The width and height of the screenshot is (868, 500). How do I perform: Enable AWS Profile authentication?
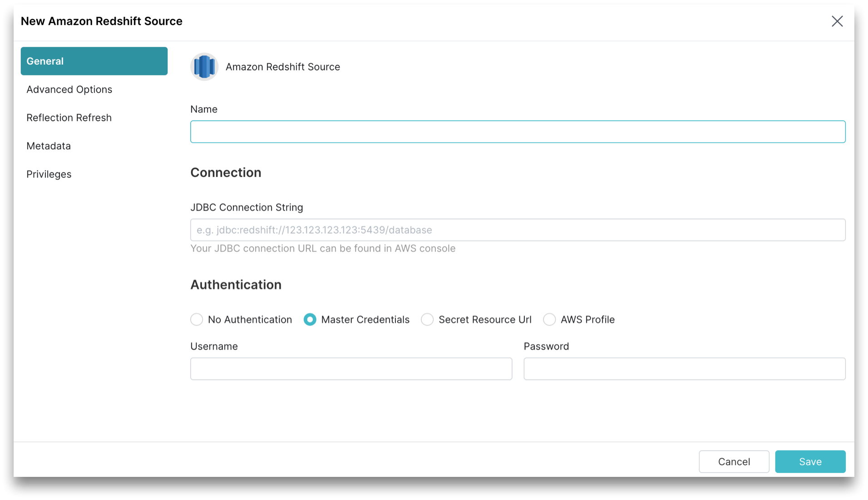549,319
